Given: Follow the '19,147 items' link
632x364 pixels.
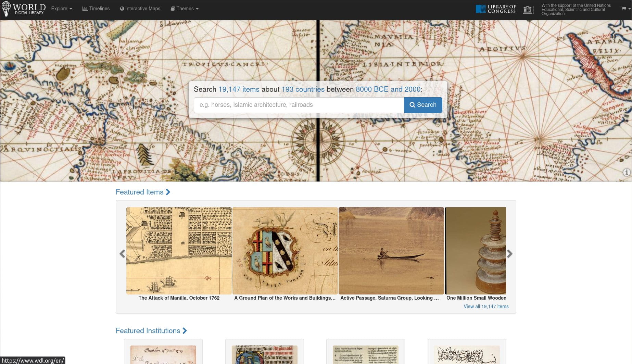Looking at the screenshot, I should click(x=239, y=89).
